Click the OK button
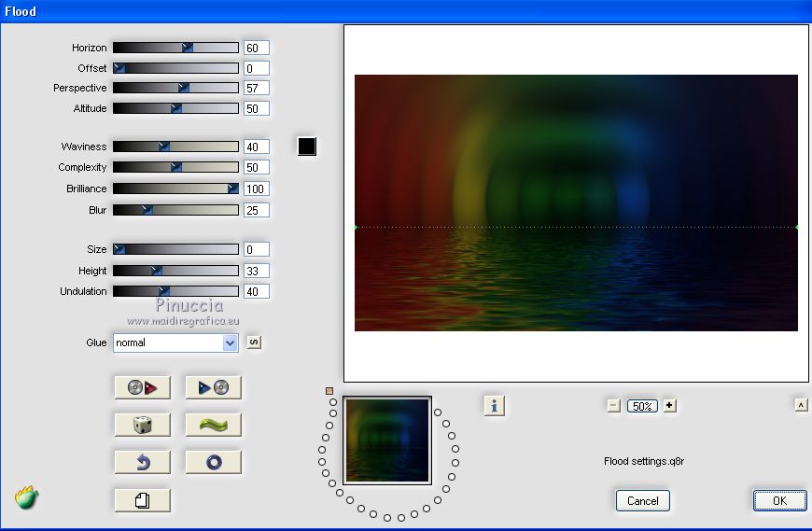The width and height of the screenshot is (812, 531). (x=779, y=500)
